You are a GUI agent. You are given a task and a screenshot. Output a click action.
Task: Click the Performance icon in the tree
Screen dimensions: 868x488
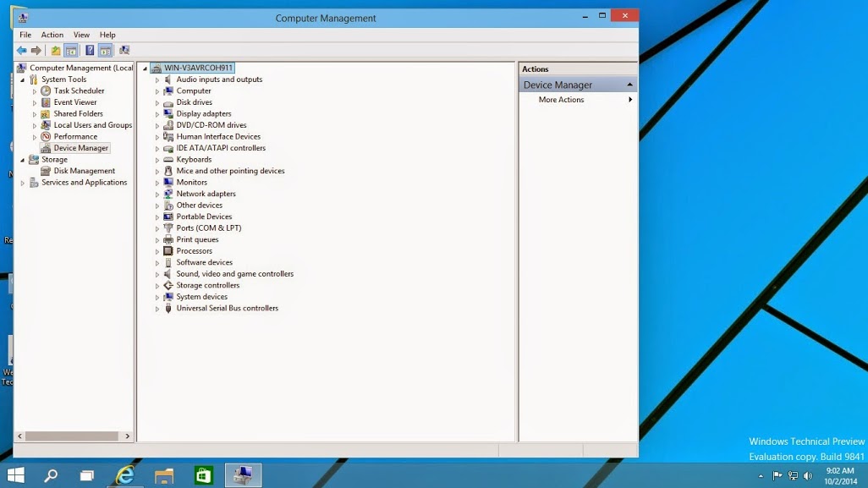click(x=46, y=137)
